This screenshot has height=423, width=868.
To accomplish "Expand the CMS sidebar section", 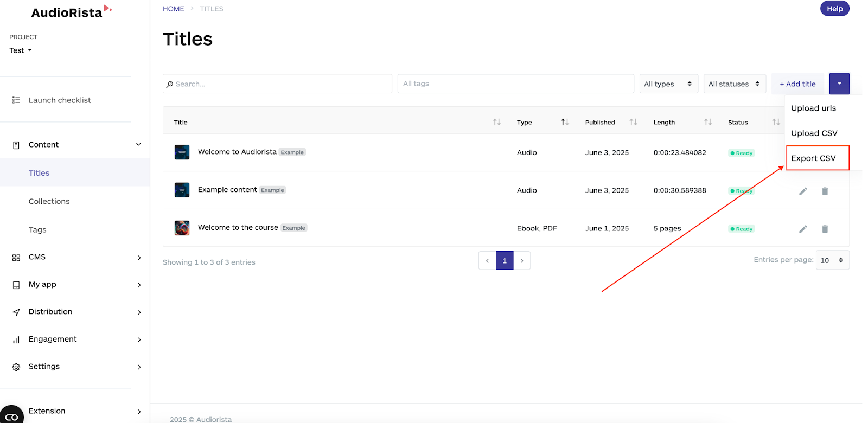I will tap(139, 258).
